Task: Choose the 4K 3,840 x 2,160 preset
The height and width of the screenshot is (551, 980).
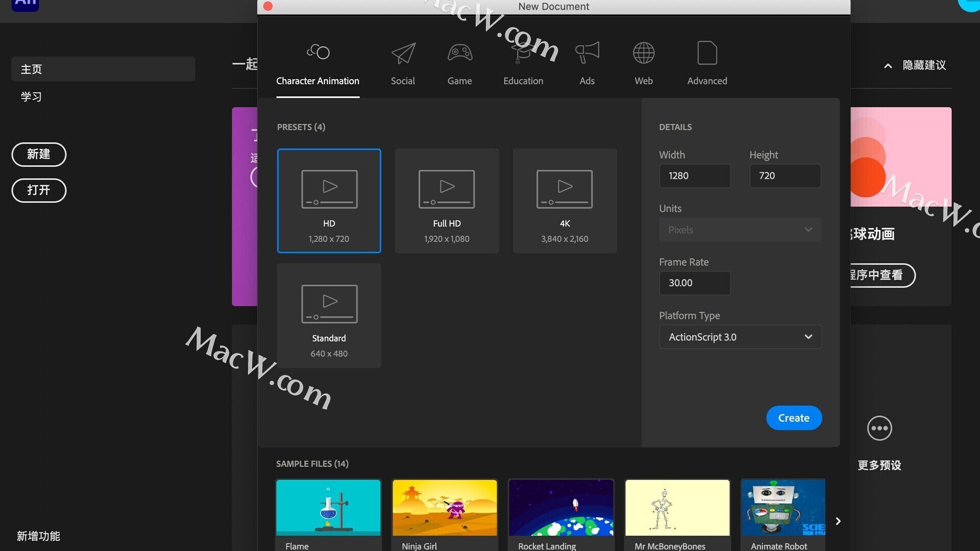Action: tap(565, 201)
